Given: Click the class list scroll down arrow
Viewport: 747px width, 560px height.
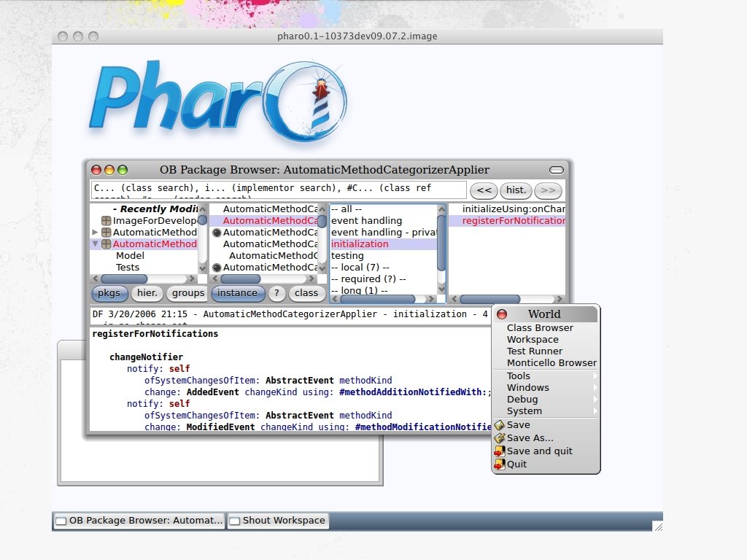Looking at the screenshot, I should (322, 268).
